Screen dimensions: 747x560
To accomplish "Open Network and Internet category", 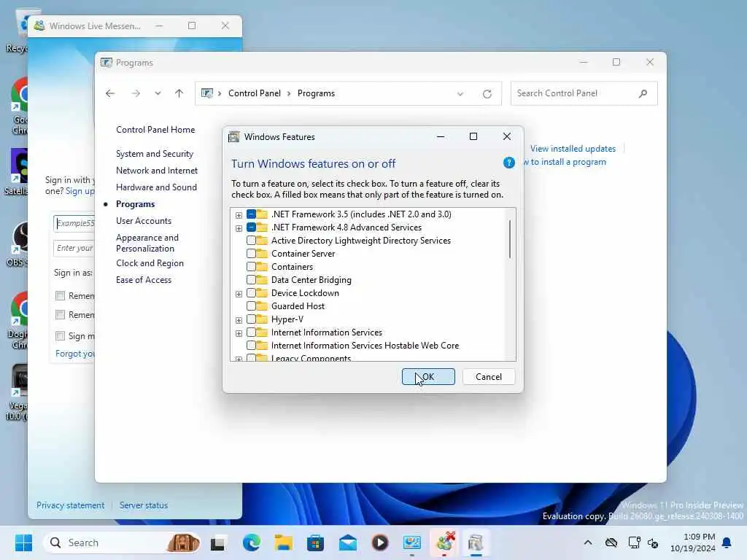I will pyautogui.click(x=157, y=171).
